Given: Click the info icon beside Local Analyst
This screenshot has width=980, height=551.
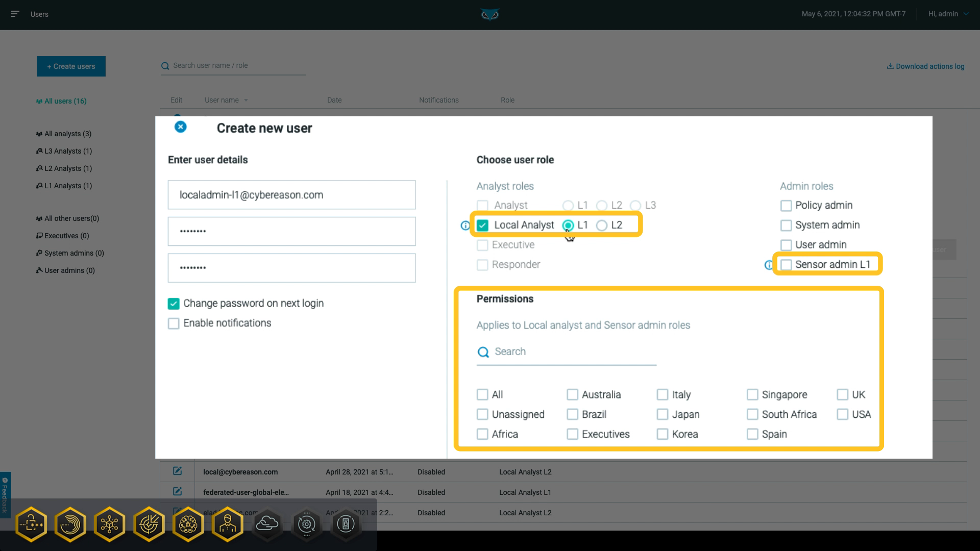Looking at the screenshot, I should 464,225.
